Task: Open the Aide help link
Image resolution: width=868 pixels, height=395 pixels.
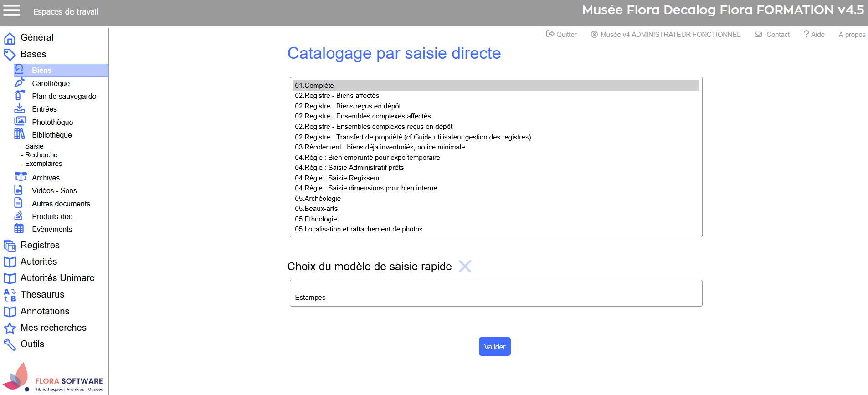Action: 814,35
